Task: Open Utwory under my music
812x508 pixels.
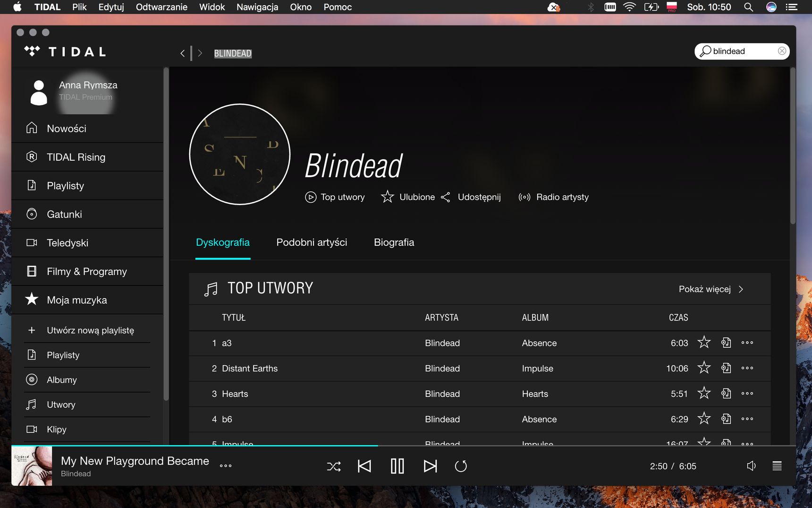Action: pyautogui.click(x=87, y=405)
